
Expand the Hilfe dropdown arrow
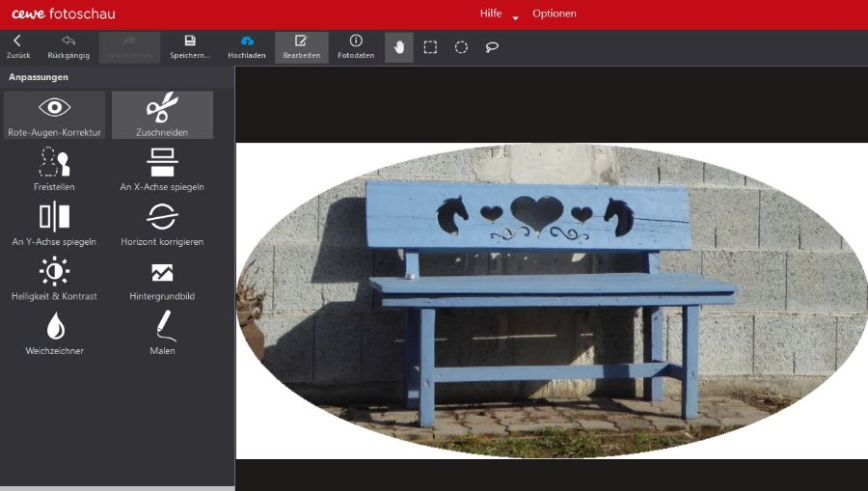[x=515, y=17]
